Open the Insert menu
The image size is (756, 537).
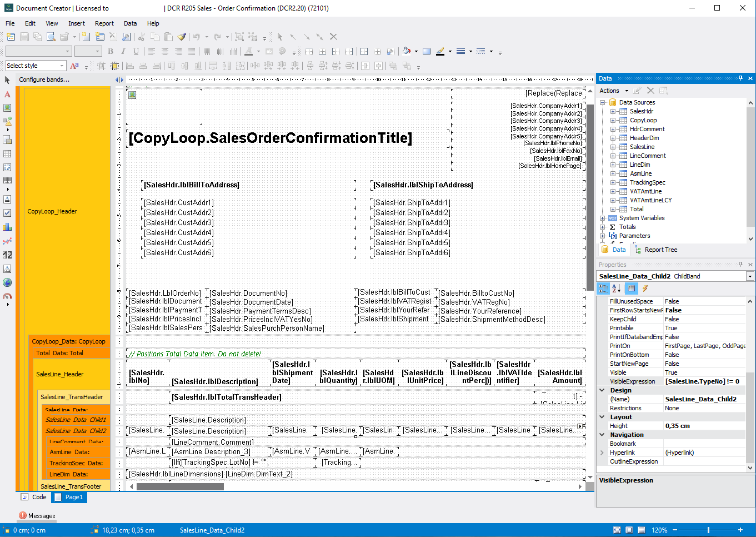tap(77, 23)
